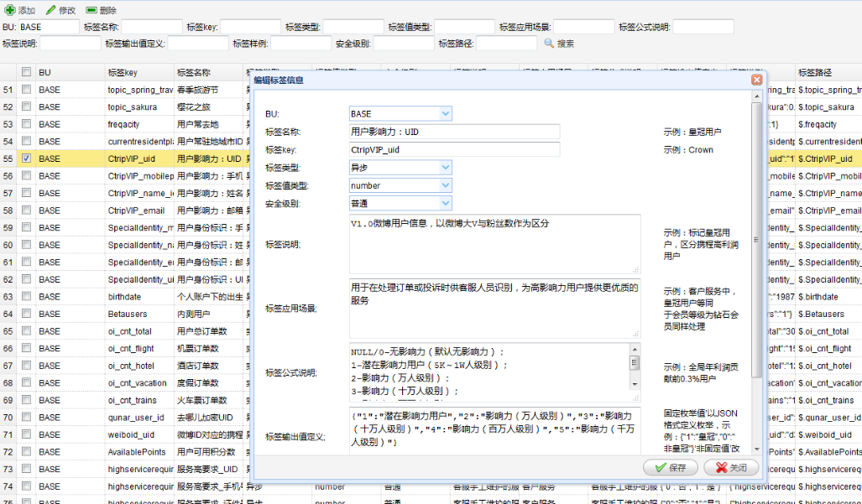Check the CtripVIP_email row checkbox

click(x=26, y=210)
